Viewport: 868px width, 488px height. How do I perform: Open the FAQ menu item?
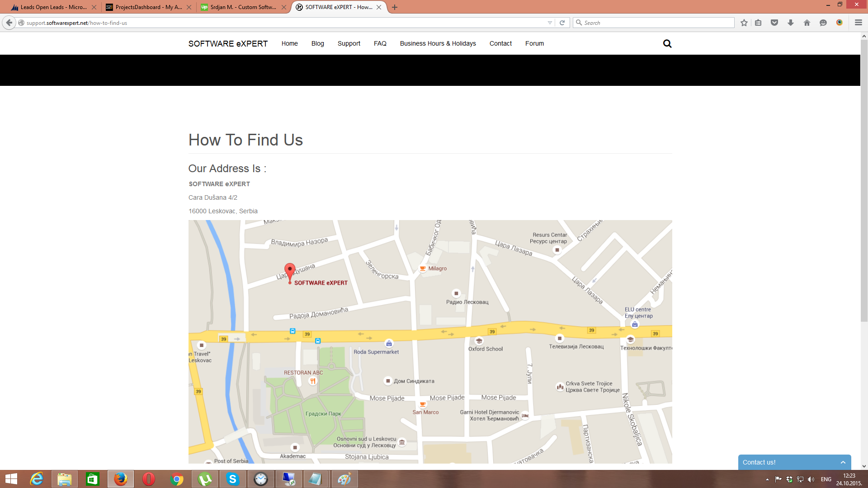tap(380, 43)
